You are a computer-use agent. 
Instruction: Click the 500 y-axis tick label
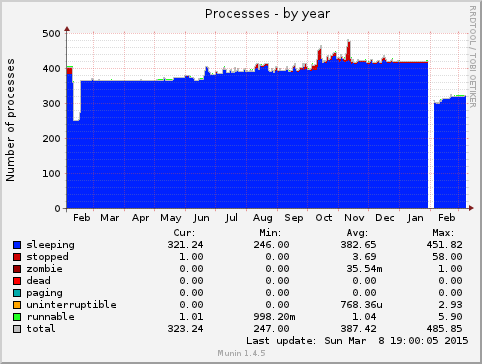(52, 34)
